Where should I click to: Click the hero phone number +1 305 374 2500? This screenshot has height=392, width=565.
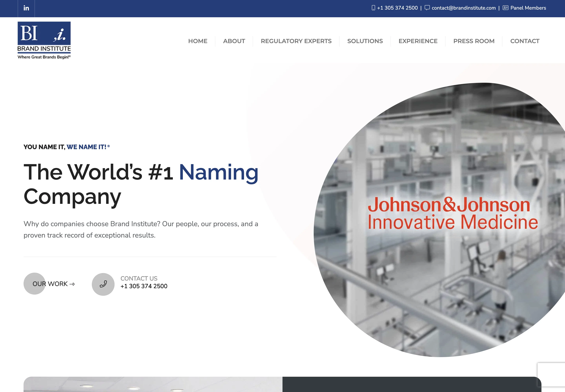(144, 286)
